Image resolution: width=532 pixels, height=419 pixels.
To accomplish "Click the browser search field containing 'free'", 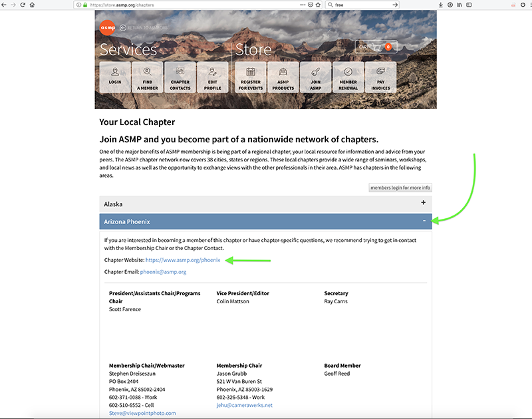I will [x=361, y=5].
